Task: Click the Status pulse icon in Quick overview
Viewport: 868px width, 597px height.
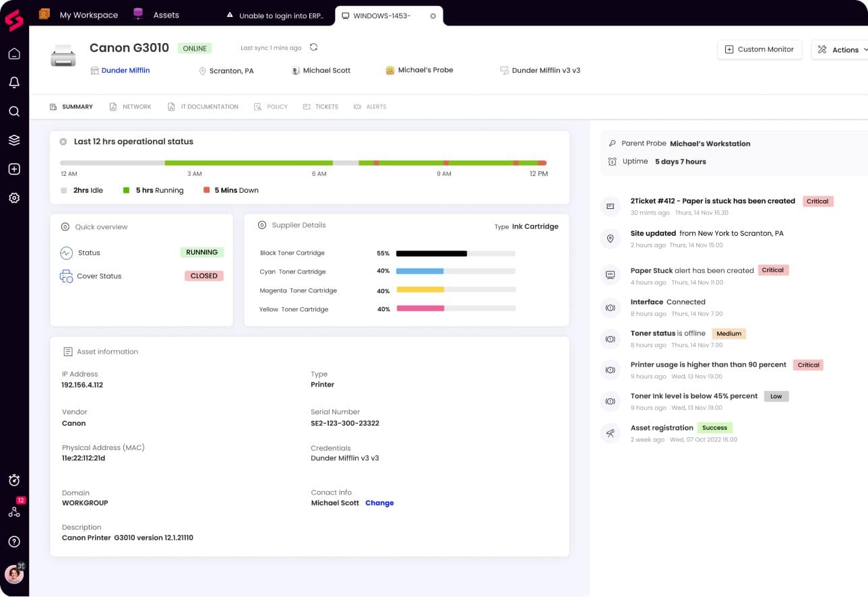Action: tap(66, 253)
